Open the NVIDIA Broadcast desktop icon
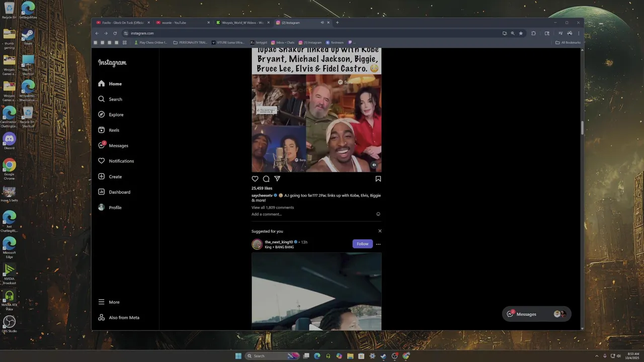This screenshot has width=644, height=362. pos(9,274)
